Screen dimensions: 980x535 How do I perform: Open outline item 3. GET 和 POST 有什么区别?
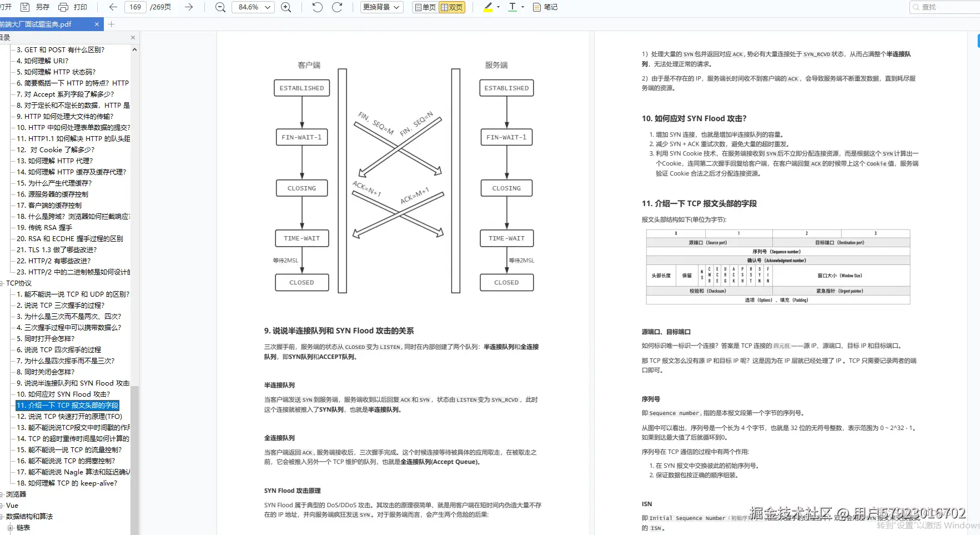61,50
